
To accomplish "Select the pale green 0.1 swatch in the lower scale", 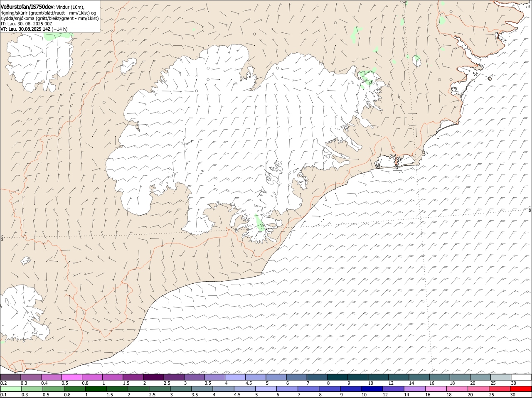I will [x=11, y=389].
